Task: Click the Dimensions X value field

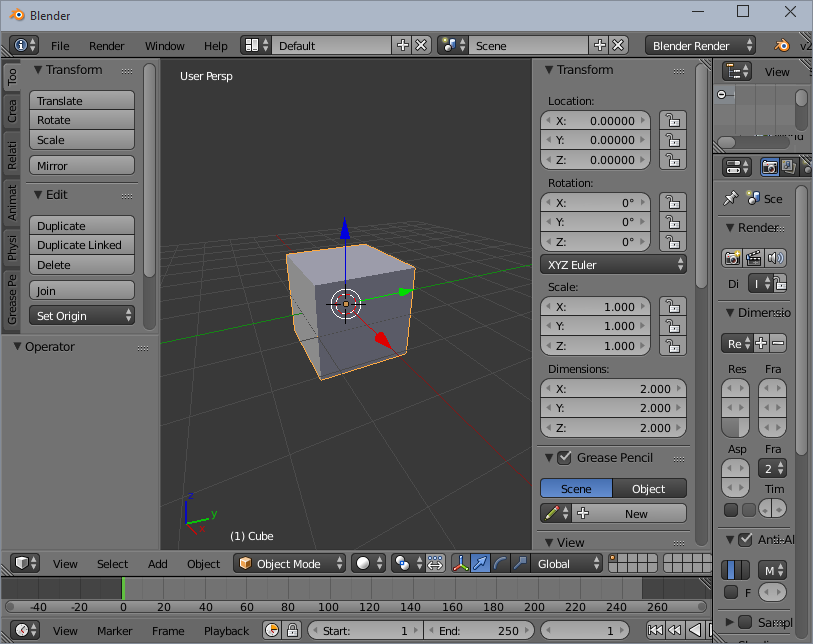Action: [x=613, y=388]
